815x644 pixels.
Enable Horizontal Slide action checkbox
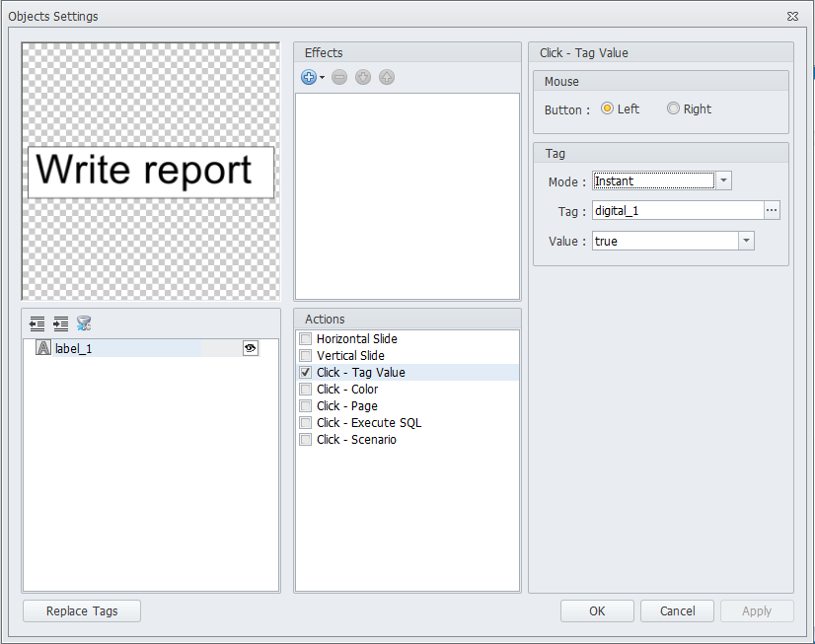306,339
